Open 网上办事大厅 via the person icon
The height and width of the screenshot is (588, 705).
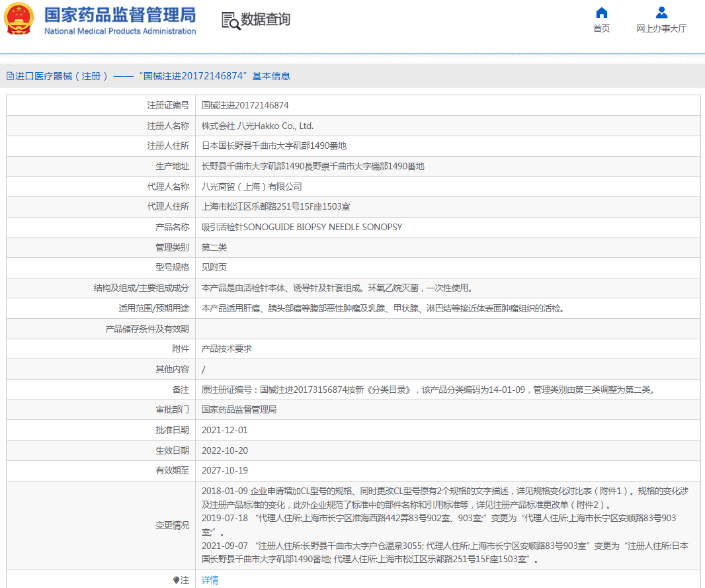pos(661,13)
